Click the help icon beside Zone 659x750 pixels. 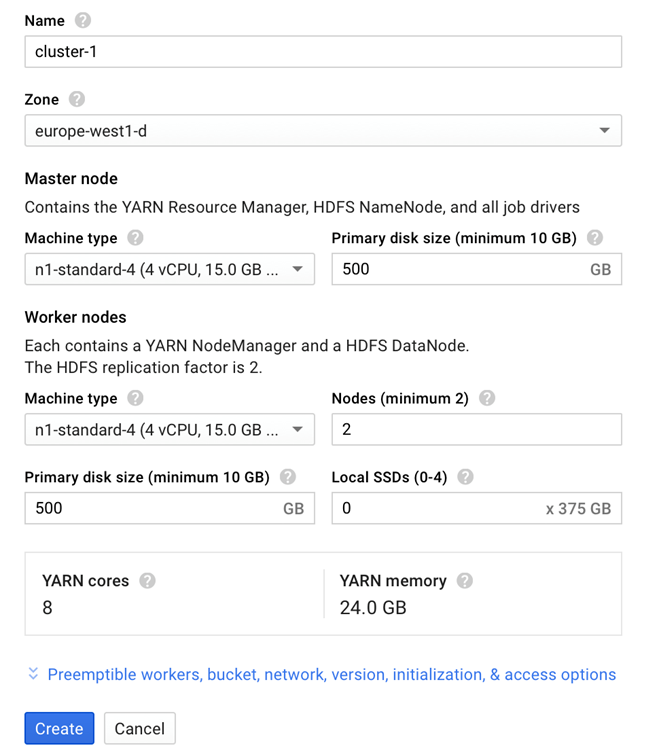click(x=77, y=99)
